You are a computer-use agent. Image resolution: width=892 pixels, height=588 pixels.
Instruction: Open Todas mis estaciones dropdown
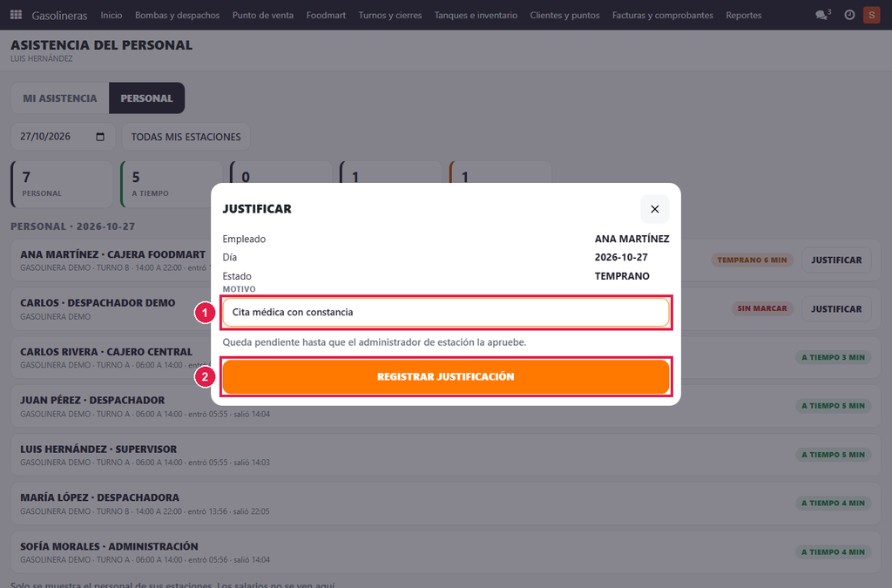pyautogui.click(x=186, y=137)
